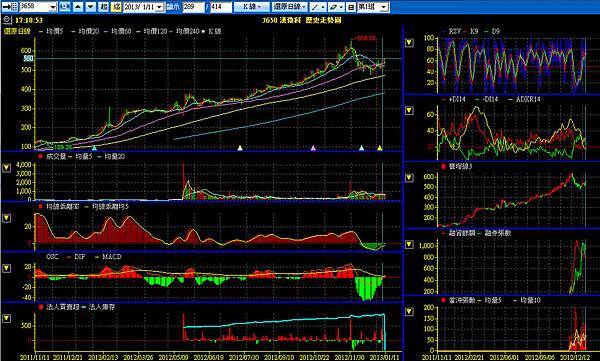
Task: Click the 起 start-date button
Action: click(x=103, y=7)
